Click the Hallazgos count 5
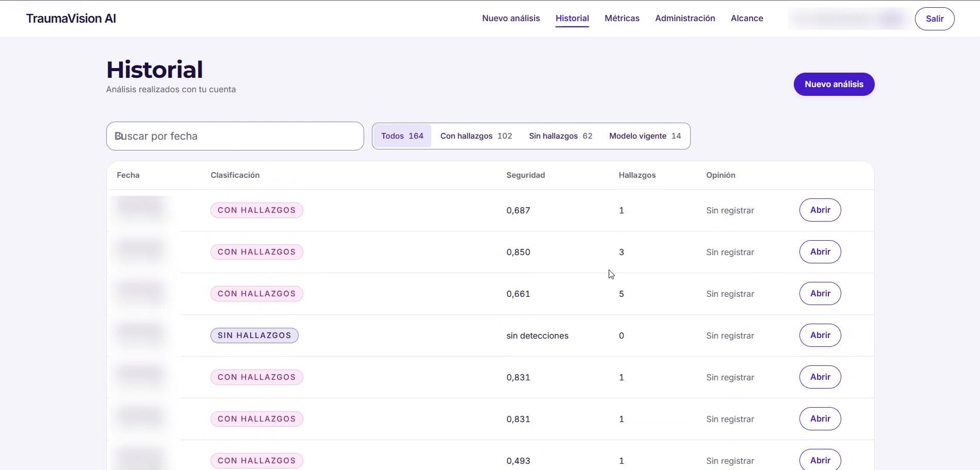Viewport: 980px width, 470px height. [622, 294]
